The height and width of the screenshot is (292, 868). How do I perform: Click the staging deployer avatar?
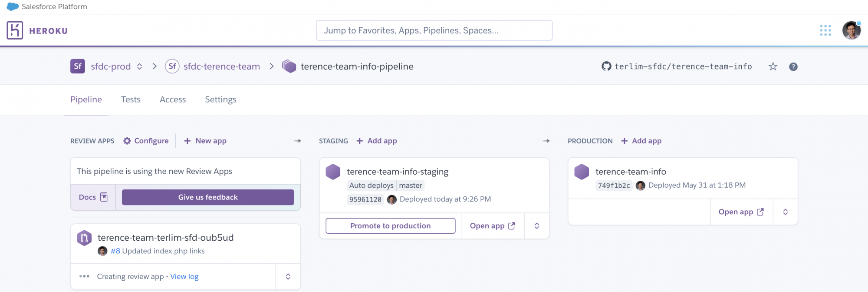[392, 199]
